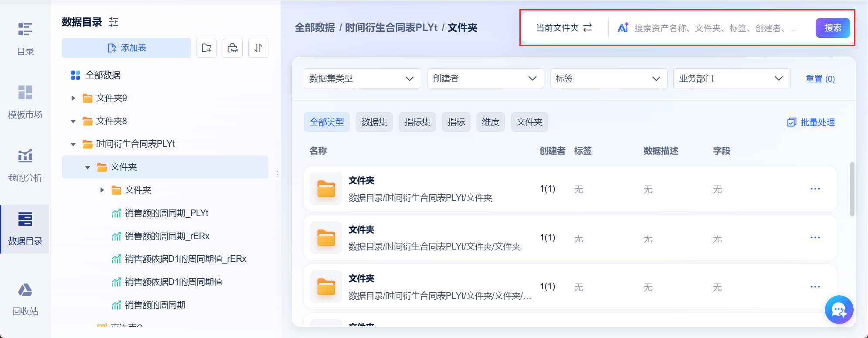Select 销售额的周同期_PLYt in the tree
Viewport: 868px width, 338px height.
click(x=167, y=213)
